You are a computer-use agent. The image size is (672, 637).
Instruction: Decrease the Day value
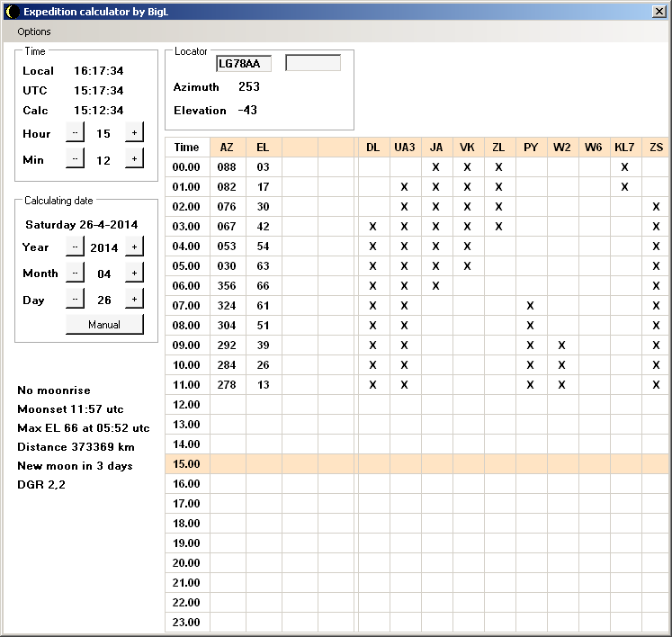tap(75, 300)
